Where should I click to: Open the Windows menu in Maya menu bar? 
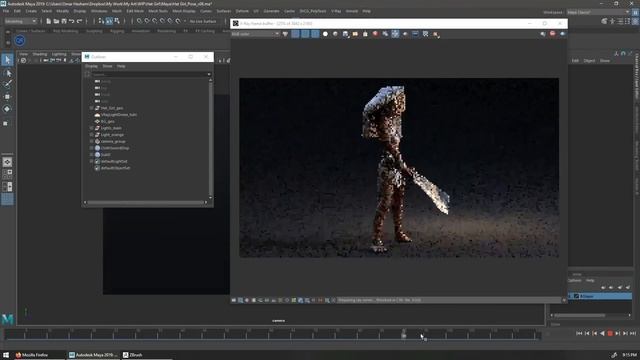click(99, 11)
